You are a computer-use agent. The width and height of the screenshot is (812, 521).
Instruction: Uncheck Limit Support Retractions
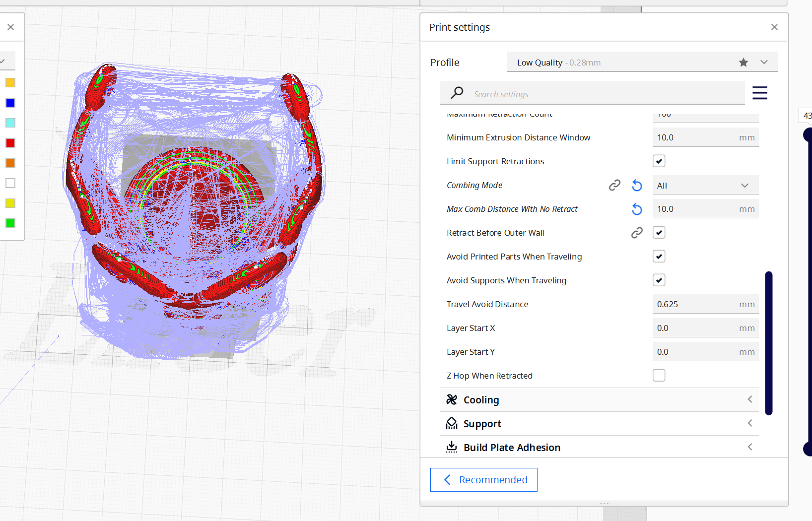click(659, 161)
